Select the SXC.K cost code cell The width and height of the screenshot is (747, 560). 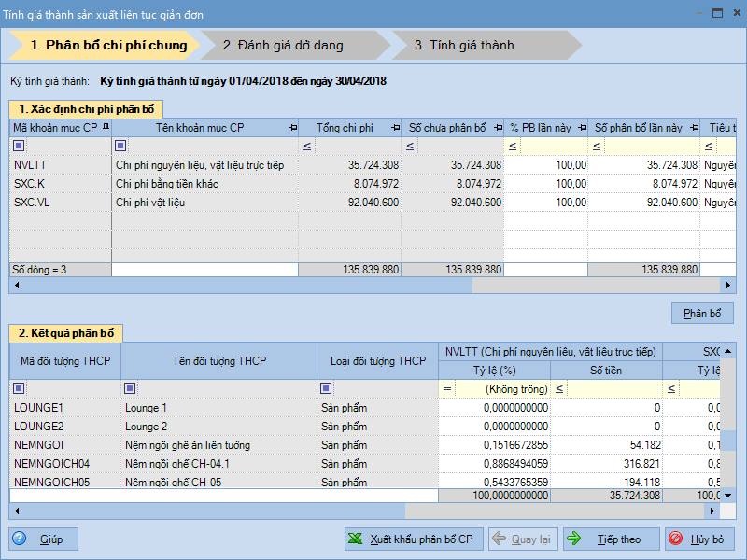pyautogui.click(x=61, y=184)
